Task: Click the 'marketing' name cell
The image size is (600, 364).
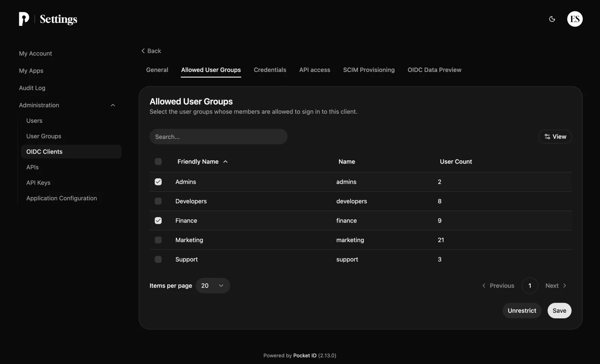Action: coord(350,240)
